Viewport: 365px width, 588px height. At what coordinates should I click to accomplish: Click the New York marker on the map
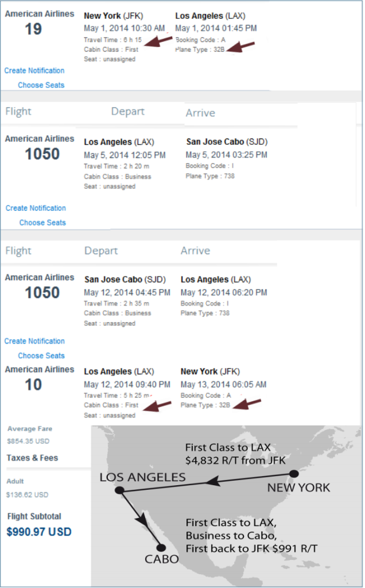[294, 474]
